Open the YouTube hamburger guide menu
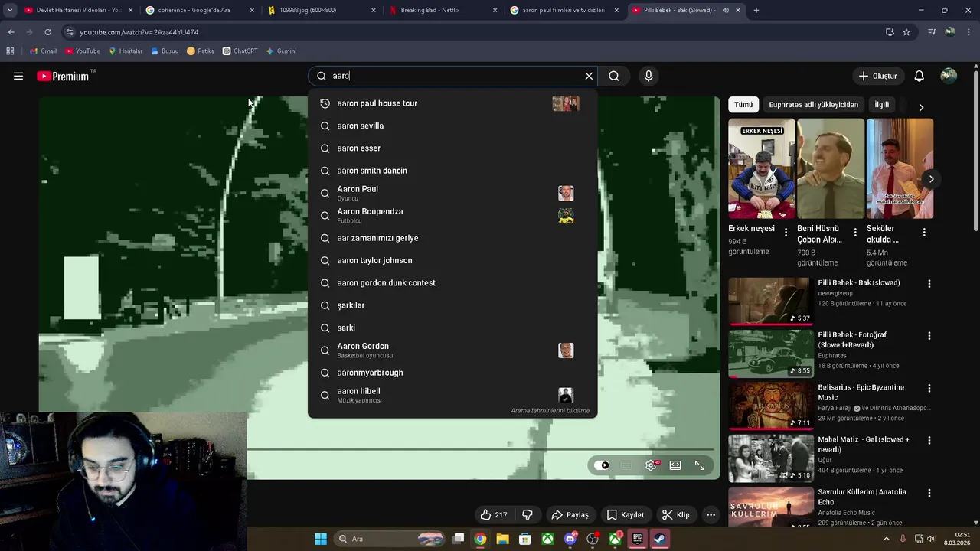The width and height of the screenshot is (980, 551). tap(18, 76)
